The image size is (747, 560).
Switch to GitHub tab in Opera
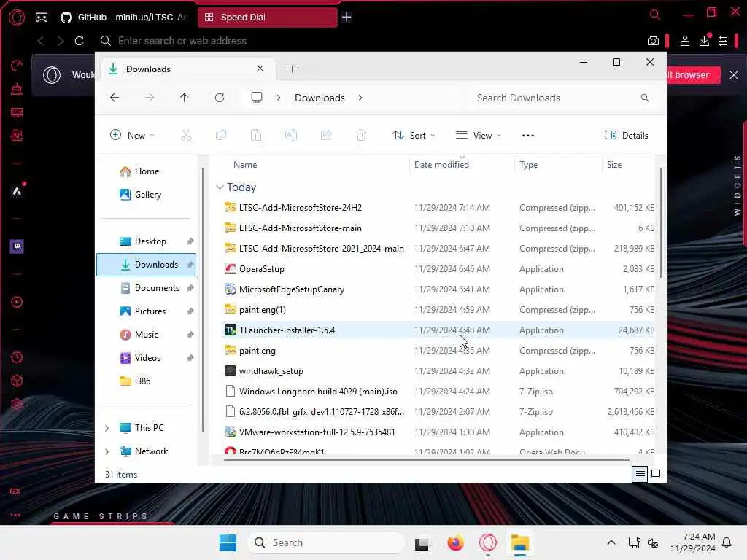coord(125,17)
